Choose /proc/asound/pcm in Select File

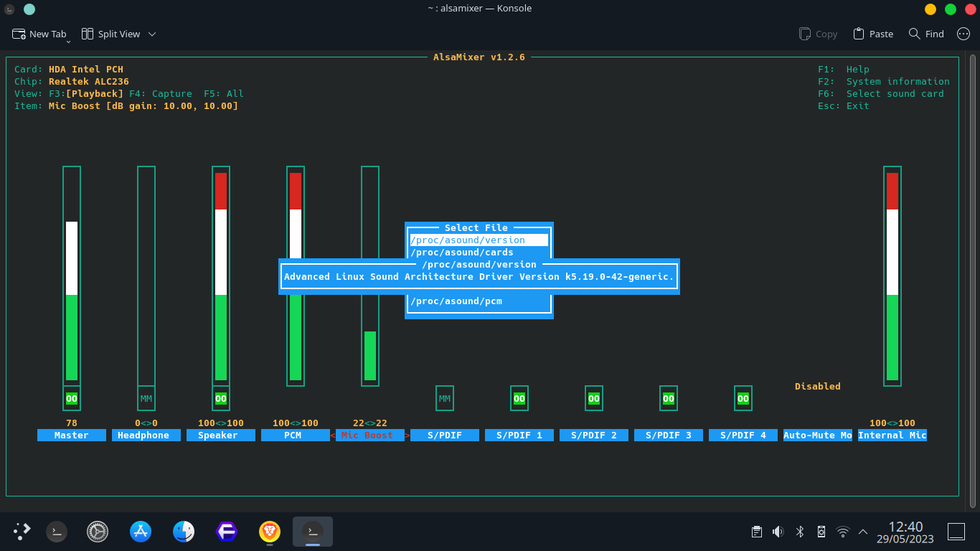coord(479,301)
